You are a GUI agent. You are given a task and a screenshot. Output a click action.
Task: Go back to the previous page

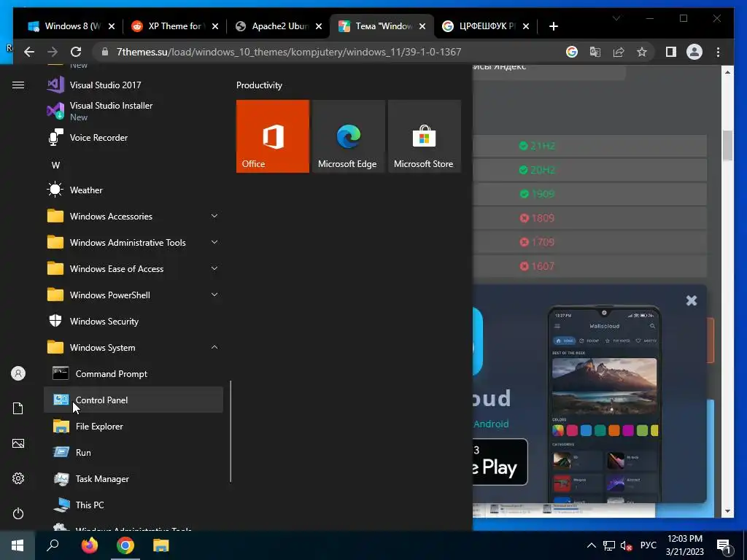[29, 52]
